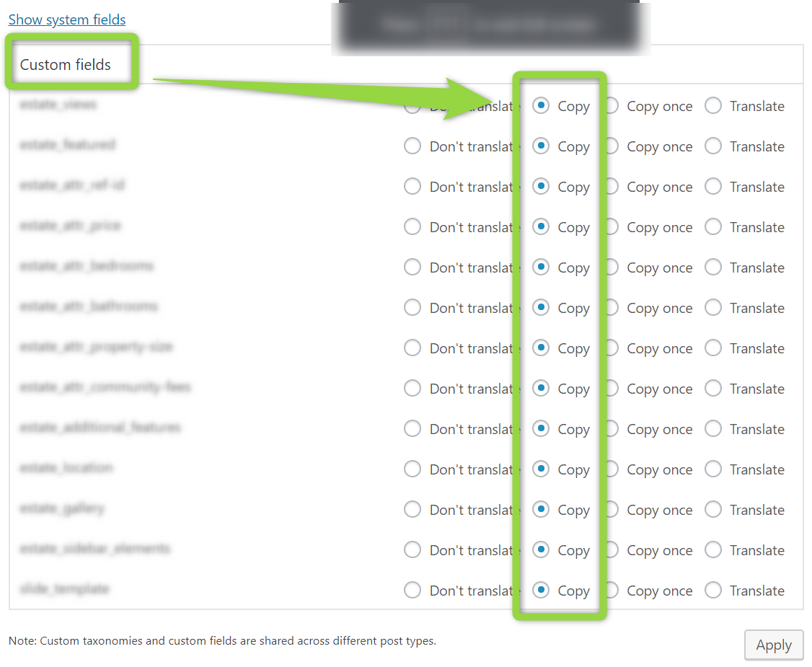Image resolution: width=812 pixels, height=667 pixels.
Task: Select Copy once for estate_views
Action: (x=612, y=106)
